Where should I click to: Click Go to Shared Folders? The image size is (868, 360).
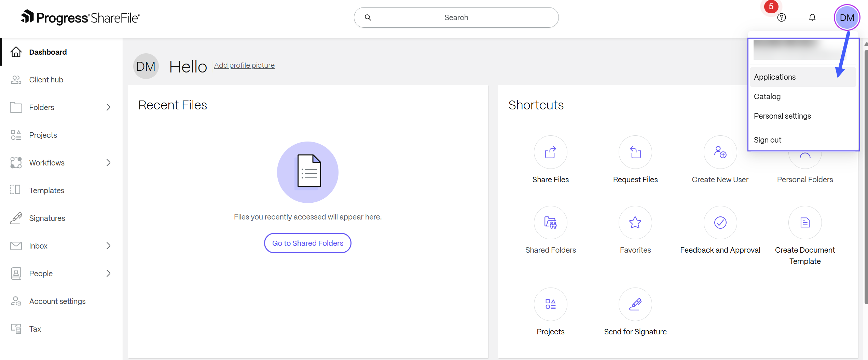[x=307, y=243]
